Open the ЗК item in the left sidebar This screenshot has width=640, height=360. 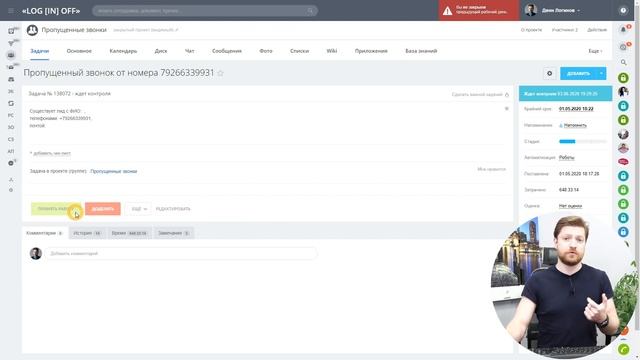pyautogui.click(x=11, y=91)
